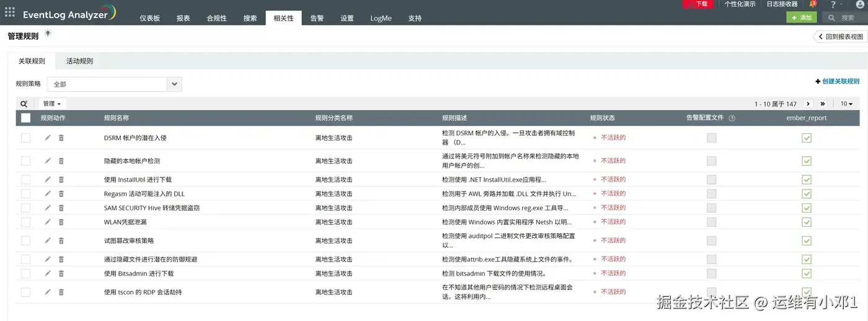The height and width of the screenshot is (321, 868).
Task: Delete the 使用 InstallUtil 进行下载 rule
Action: pos(61,179)
